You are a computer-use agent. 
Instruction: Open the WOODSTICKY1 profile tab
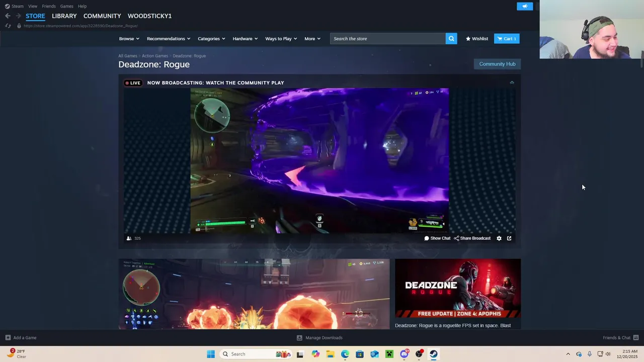[149, 16]
